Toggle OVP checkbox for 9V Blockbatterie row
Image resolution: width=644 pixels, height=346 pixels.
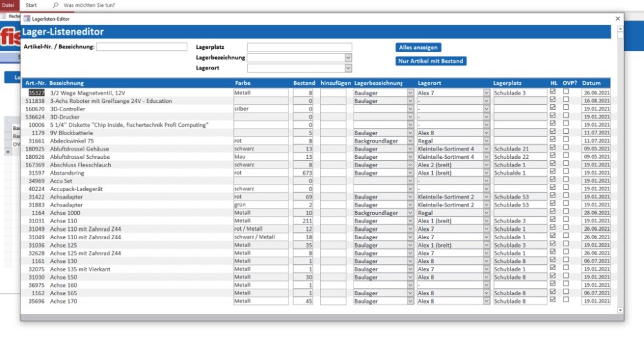(x=566, y=132)
